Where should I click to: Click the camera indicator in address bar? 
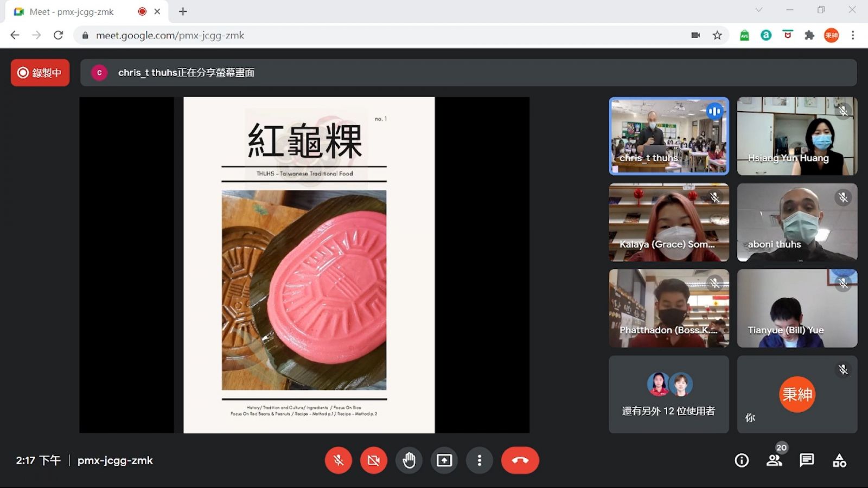pos(695,35)
